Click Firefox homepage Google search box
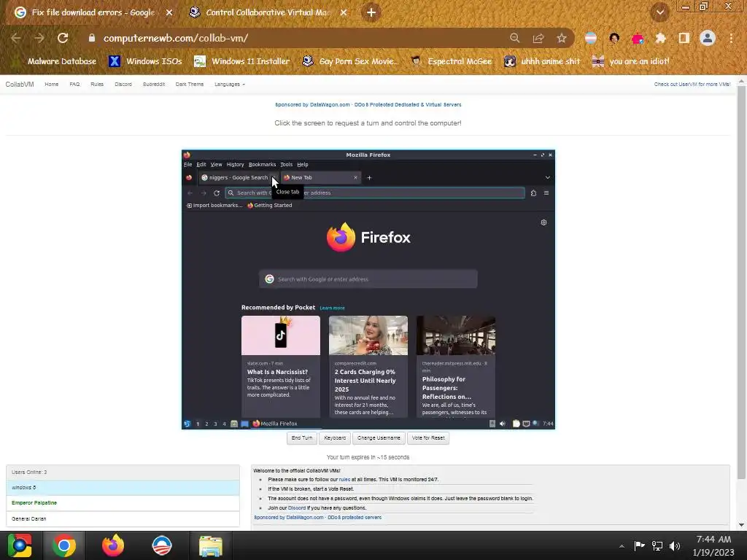 (368, 279)
